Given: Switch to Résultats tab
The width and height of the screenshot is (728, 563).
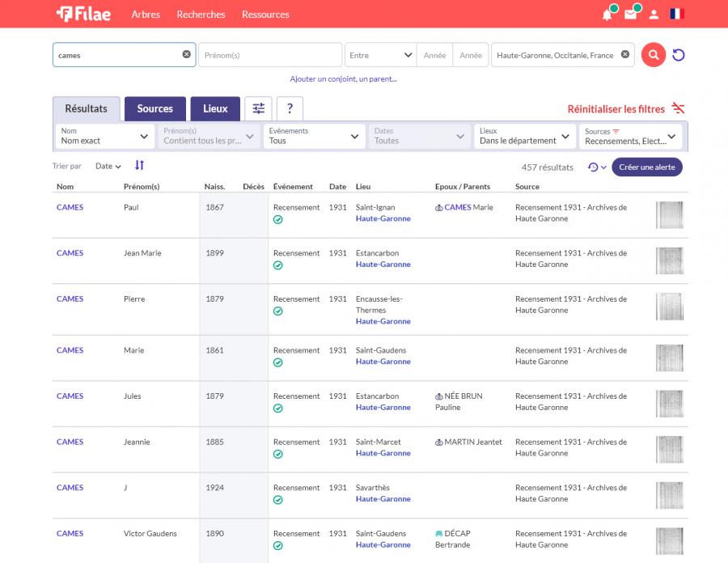Looking at the screenshot, I should pos(87,108).
